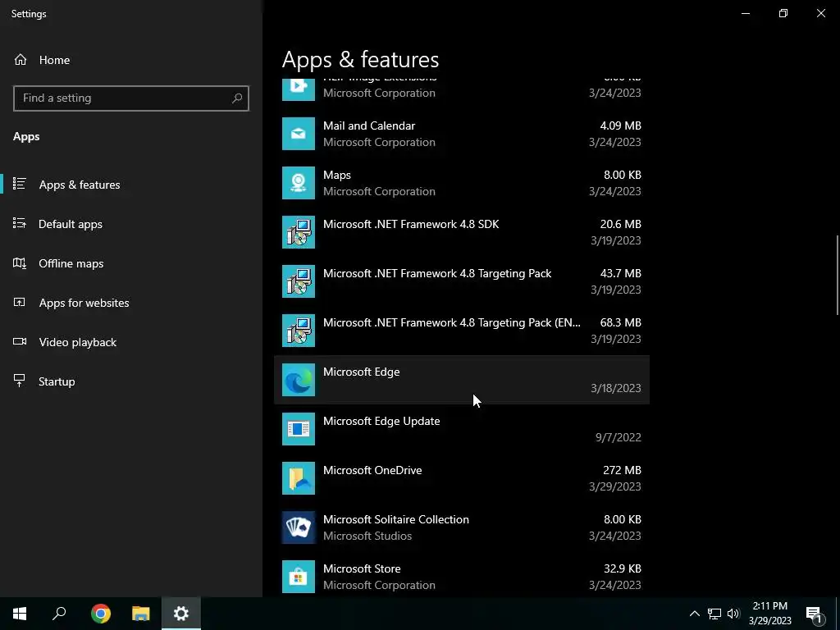
Task: Select the Microsoft OneDrive entry
Action: click(x=462, y=478)
